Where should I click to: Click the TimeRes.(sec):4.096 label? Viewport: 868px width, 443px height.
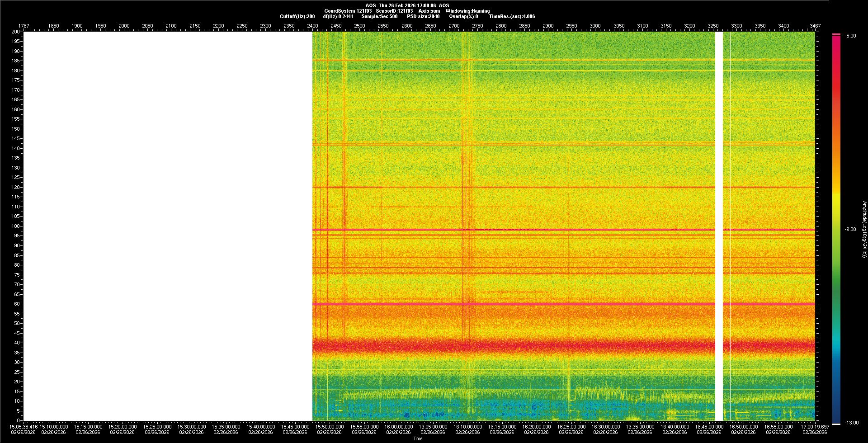(512, 16)
